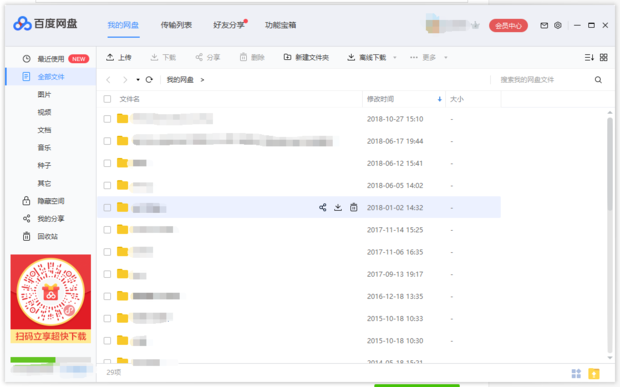Open the settings gear icon
The width and height of the screenshot is (620, 387).
pos(558,25)
